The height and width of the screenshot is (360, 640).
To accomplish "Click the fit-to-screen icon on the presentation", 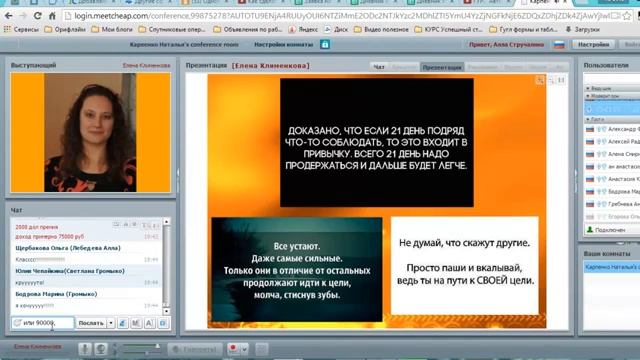I will (540, 80).
